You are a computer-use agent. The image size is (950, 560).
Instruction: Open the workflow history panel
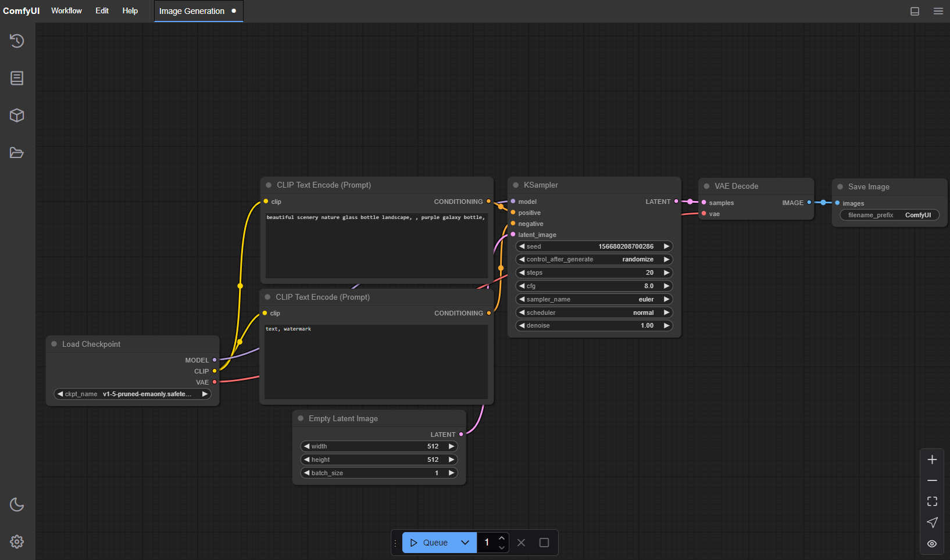click(17, 41)
